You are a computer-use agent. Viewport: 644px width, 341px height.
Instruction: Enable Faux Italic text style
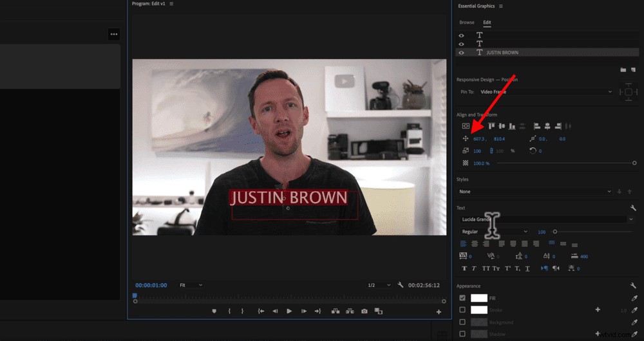pos(473,268)
